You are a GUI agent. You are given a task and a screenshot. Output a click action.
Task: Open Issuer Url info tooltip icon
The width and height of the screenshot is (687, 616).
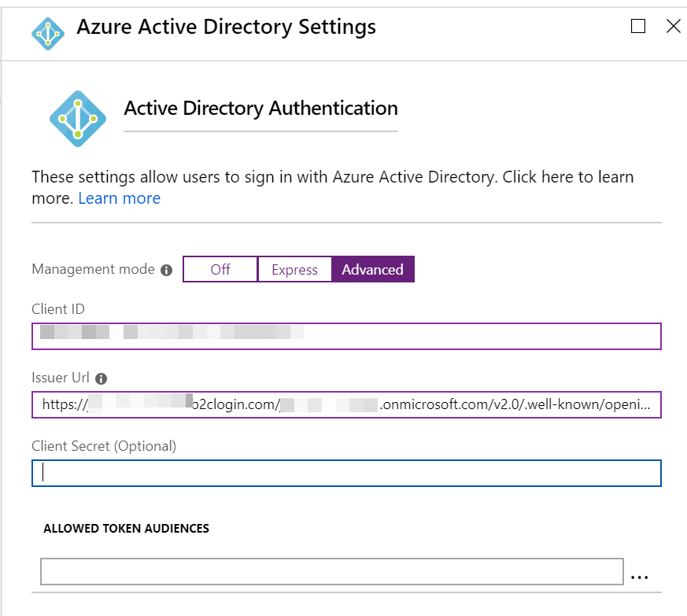pyautogui.click(x=102, y=378)
